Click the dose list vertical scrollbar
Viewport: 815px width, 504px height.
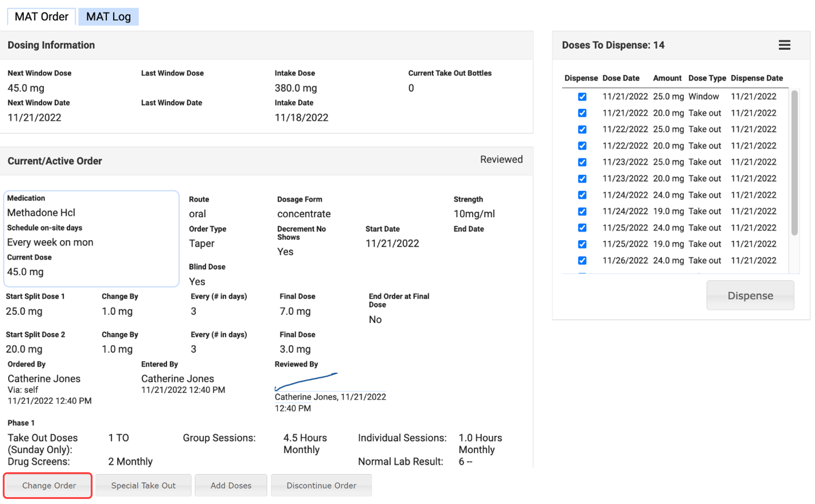click(794, 163)
